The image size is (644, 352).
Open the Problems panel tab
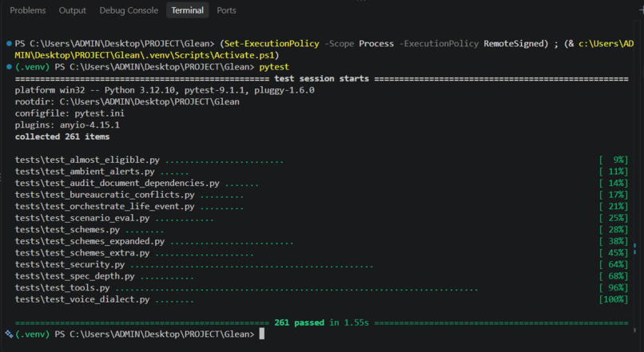[x=27, y=10]
